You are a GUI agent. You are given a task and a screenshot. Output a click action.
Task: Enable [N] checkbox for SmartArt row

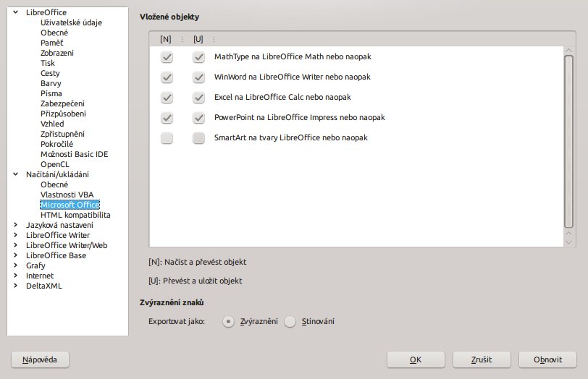coord(167,138)
